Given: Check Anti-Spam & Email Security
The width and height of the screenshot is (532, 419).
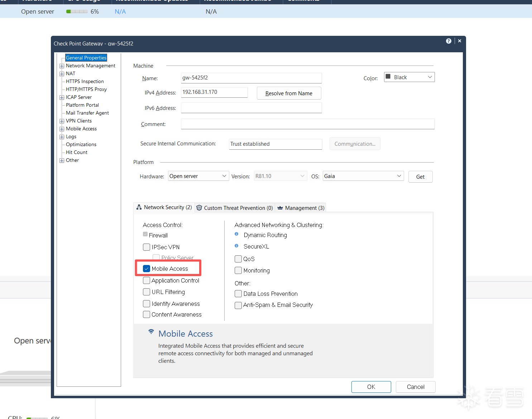Looking at the screenshot, I should click(238, 305).
